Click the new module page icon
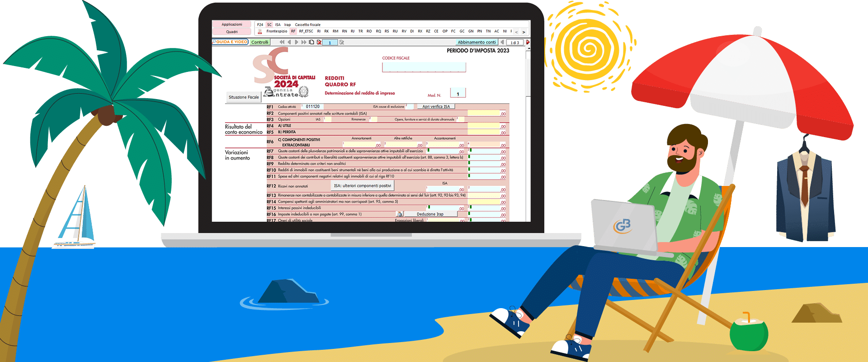 pyautogui.click(x=311, y=42)
